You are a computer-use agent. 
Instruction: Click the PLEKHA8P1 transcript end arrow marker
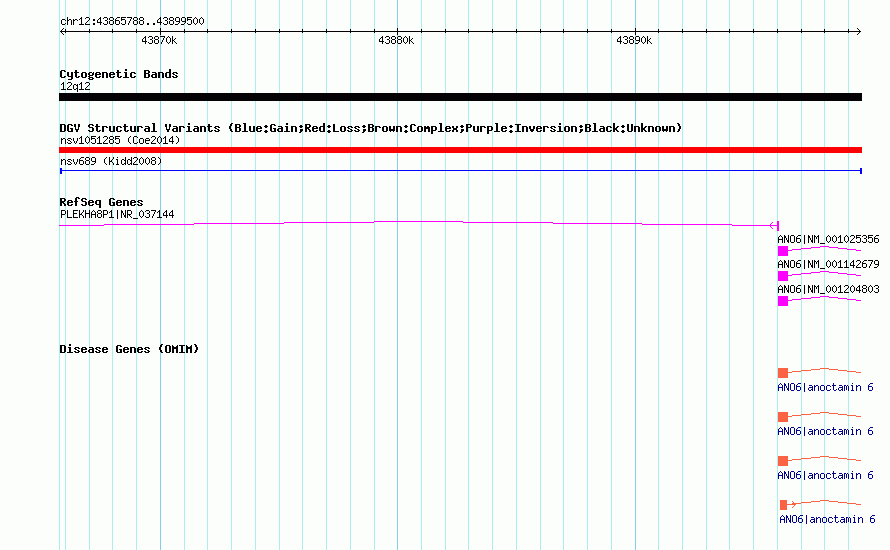coord(775,225)
